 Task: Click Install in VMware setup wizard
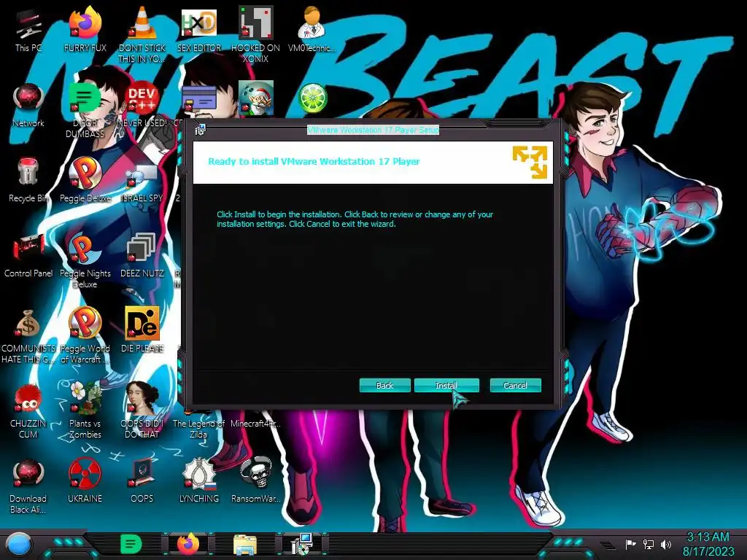tap(446, 385)
